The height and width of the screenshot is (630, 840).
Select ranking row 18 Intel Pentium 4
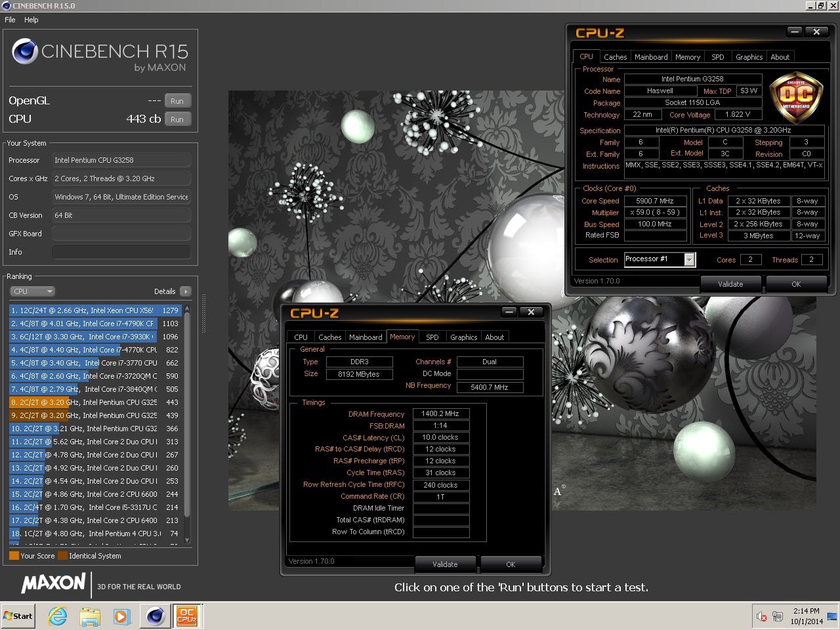95,534
